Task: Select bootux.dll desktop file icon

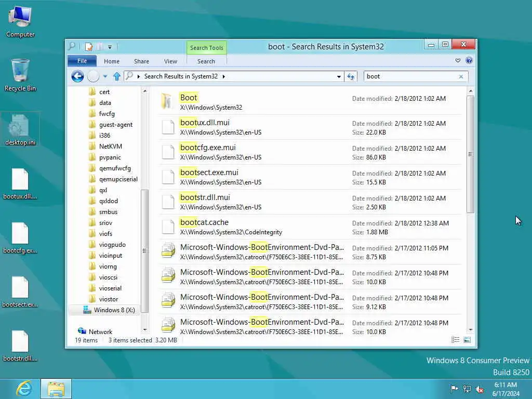Action: (20, 183)
